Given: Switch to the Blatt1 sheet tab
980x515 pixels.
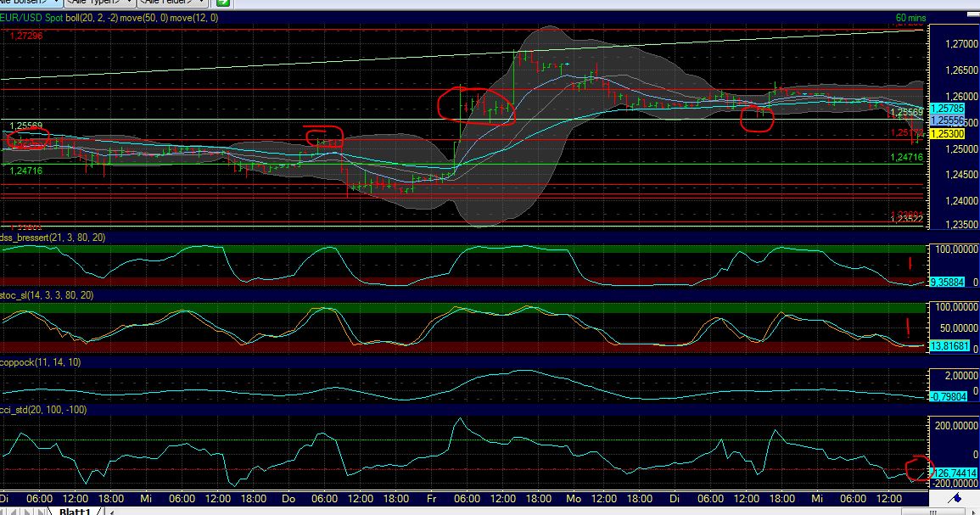Looking at the screenshot, I should coord(76,510).
